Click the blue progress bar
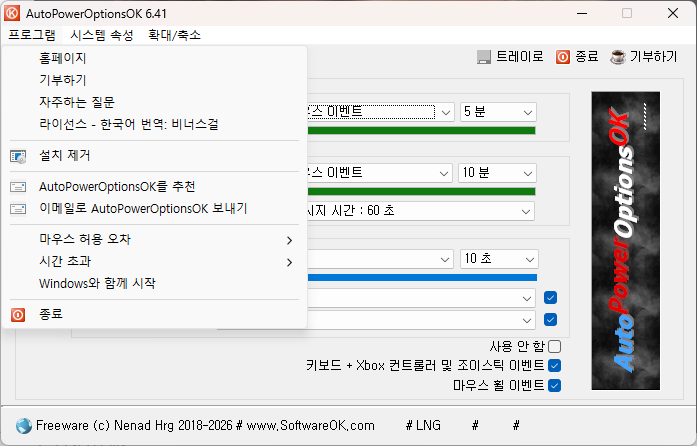Image resolution: width=697 pixels, height=446 pixels. coord(422,277)
